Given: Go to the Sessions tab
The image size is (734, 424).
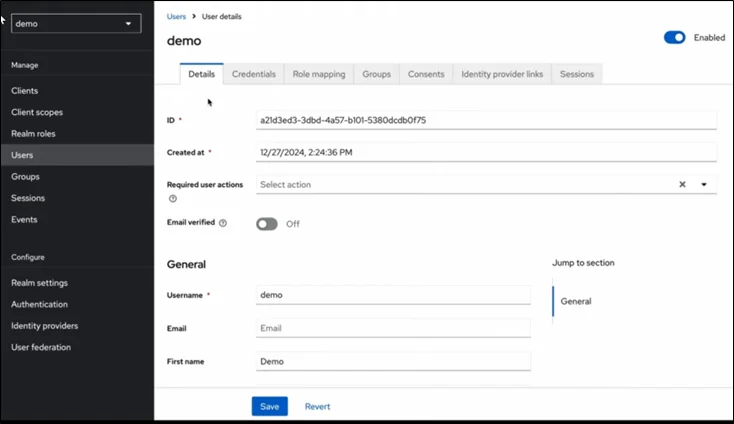Looking at the screenshot, I should [x=576, y=74].
